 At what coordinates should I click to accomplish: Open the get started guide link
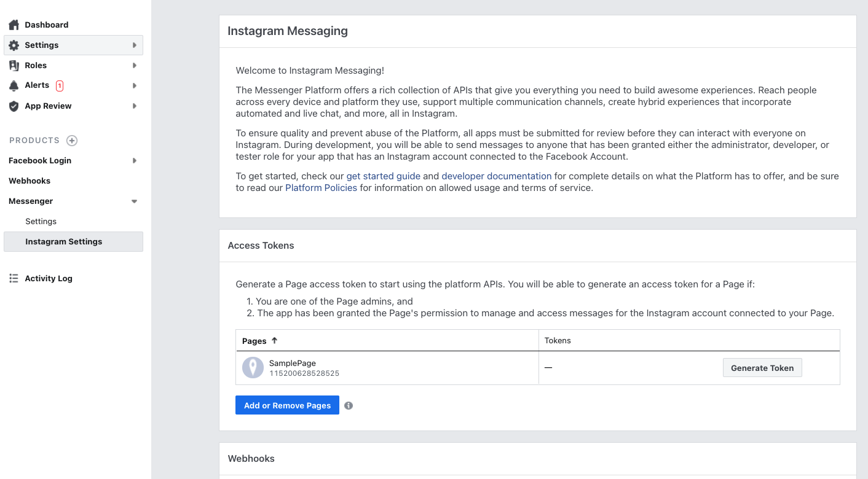coord(383,176)
